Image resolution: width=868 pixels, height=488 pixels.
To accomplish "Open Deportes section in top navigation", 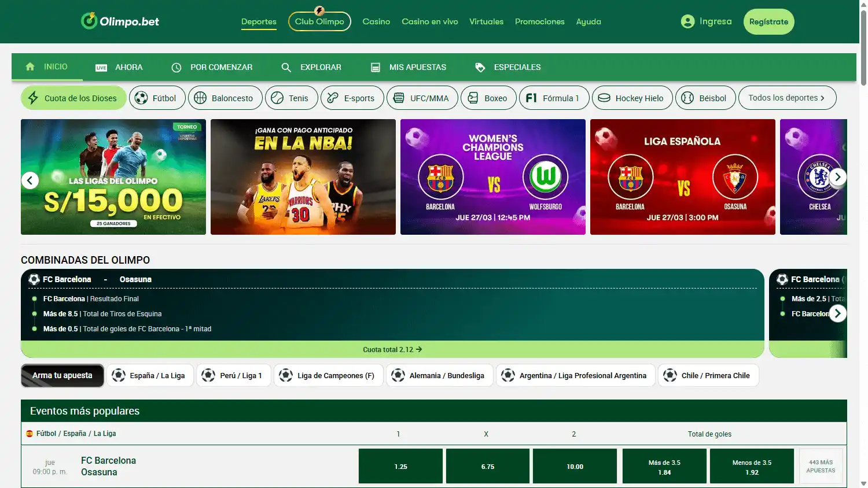I will (259, 22).
